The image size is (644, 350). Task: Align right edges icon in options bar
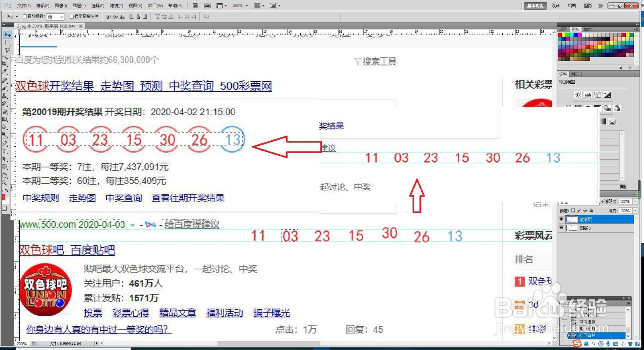point(145,17)
